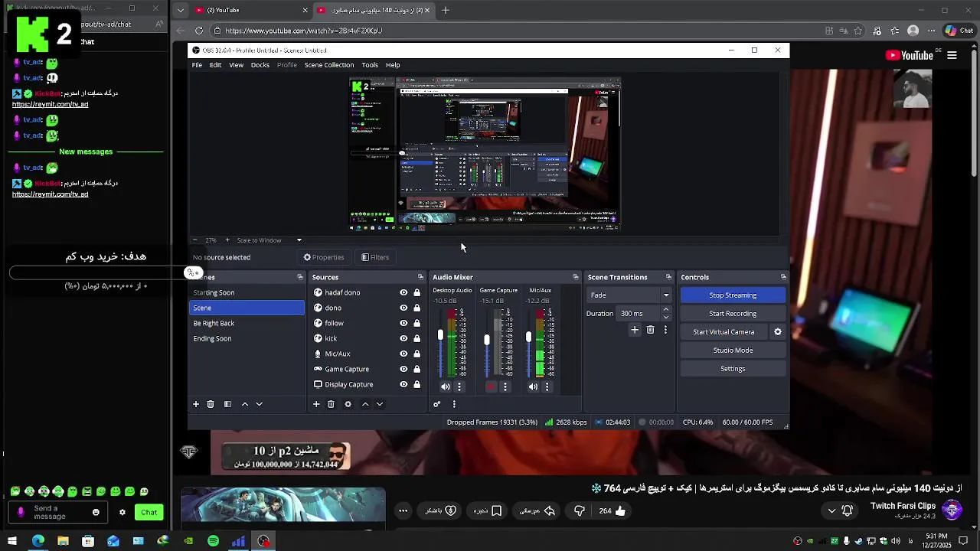Open OBS Settings from Controls
The width and height of the screenshot is (980, 551).
click(733, 369)
